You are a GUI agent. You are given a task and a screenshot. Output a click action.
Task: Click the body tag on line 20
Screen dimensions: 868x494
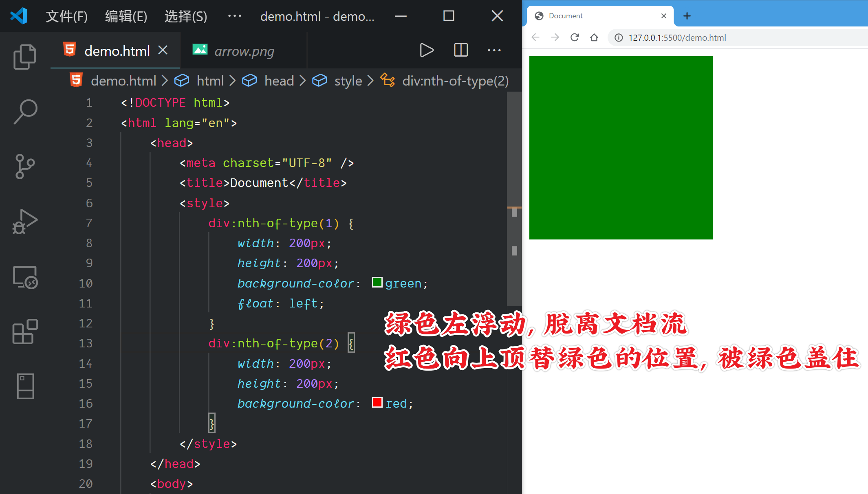click(172, 483)
